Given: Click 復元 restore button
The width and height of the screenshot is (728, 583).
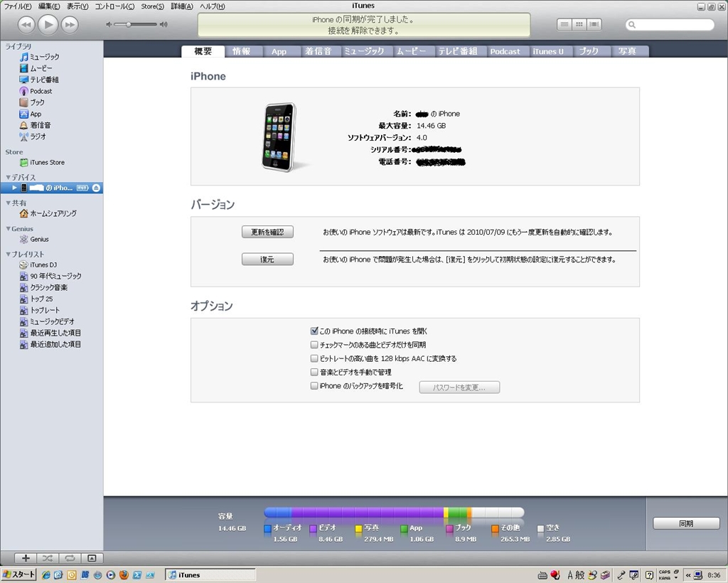Looking at the screenshot, I should point(267,260).
